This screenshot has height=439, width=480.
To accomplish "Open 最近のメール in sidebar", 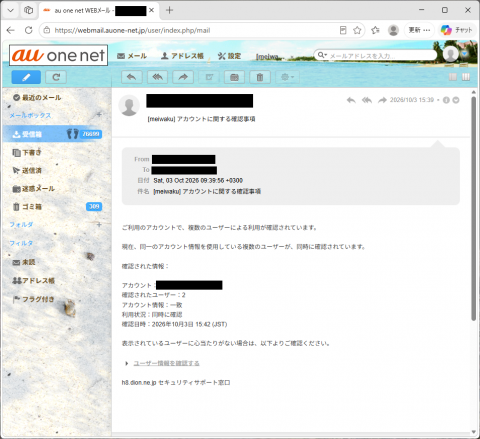I will [37, 98].
